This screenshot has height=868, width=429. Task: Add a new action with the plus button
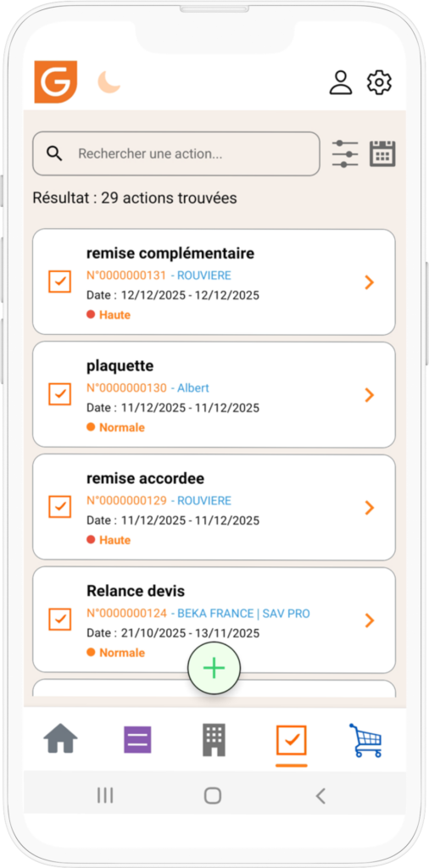[x=214, y=669]
